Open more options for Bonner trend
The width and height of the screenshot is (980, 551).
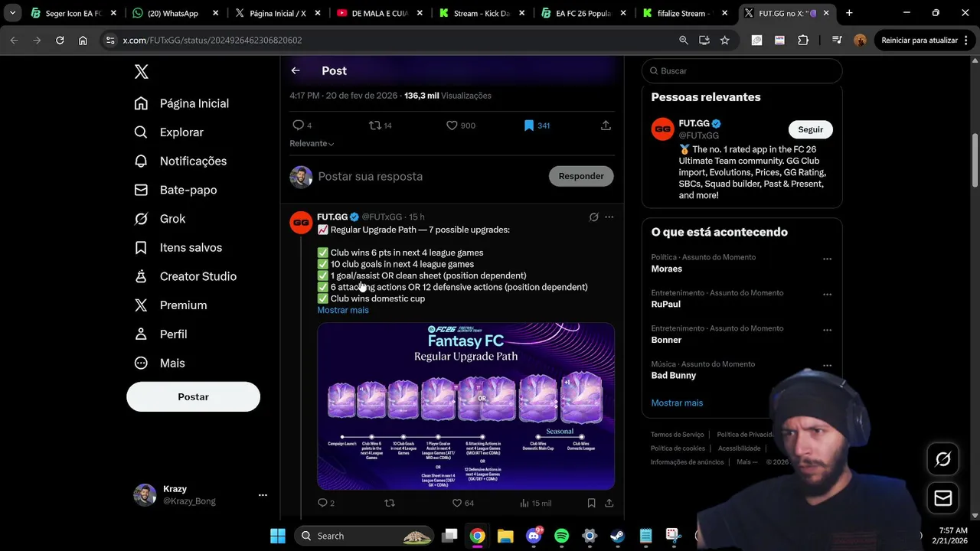[x=827, y=330]
